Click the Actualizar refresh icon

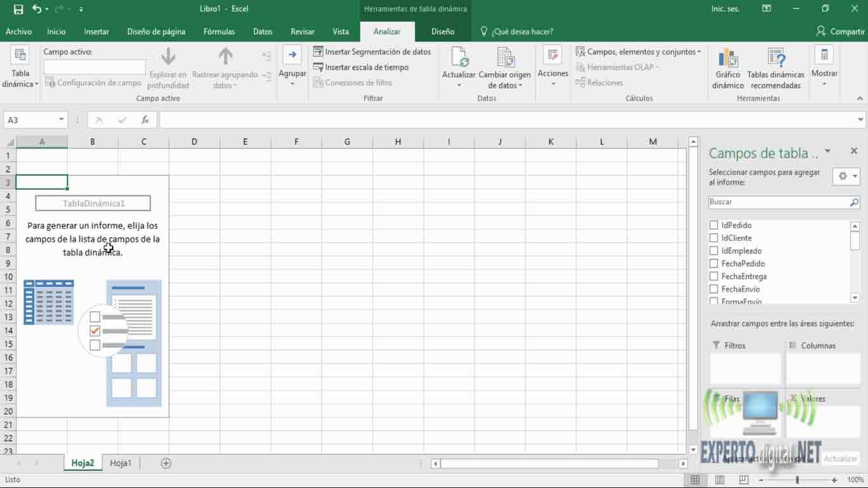459,58
